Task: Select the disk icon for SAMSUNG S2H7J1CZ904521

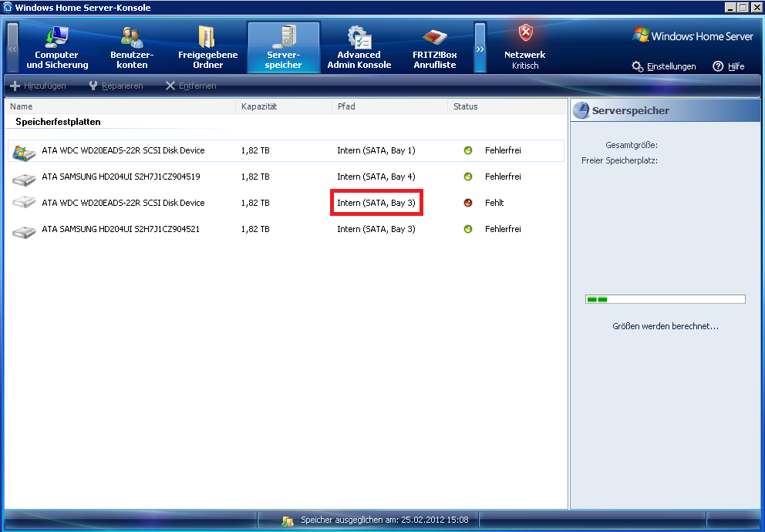Action: 24,231
